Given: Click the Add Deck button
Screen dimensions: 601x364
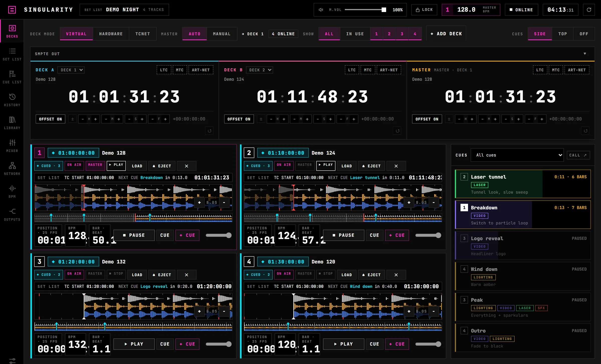Looking at the screenshot, I should [446, 34].
